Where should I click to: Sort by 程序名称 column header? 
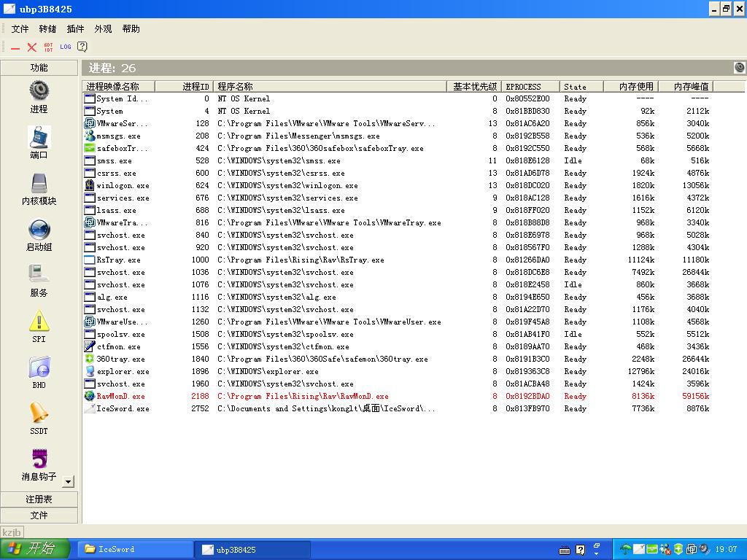330,86
